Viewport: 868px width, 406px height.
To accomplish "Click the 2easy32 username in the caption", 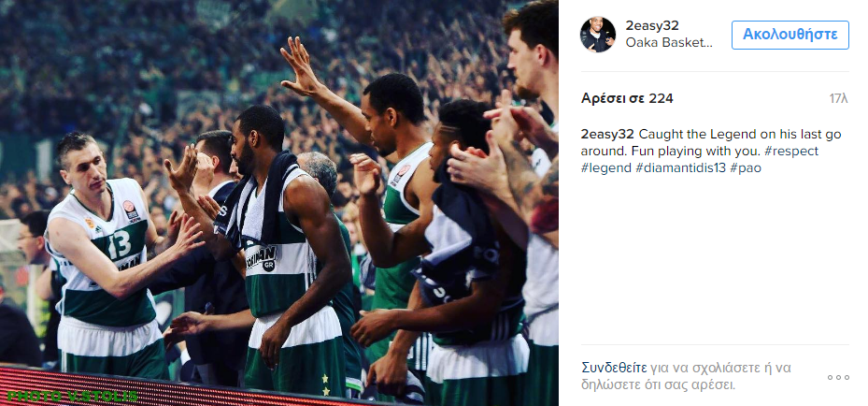I will [x=607, y=135].
